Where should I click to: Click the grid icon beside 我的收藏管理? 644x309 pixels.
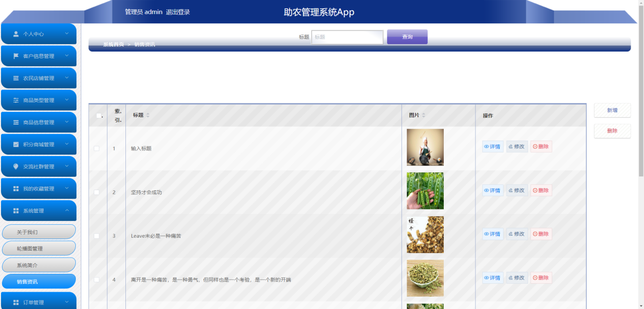point(16,189)
